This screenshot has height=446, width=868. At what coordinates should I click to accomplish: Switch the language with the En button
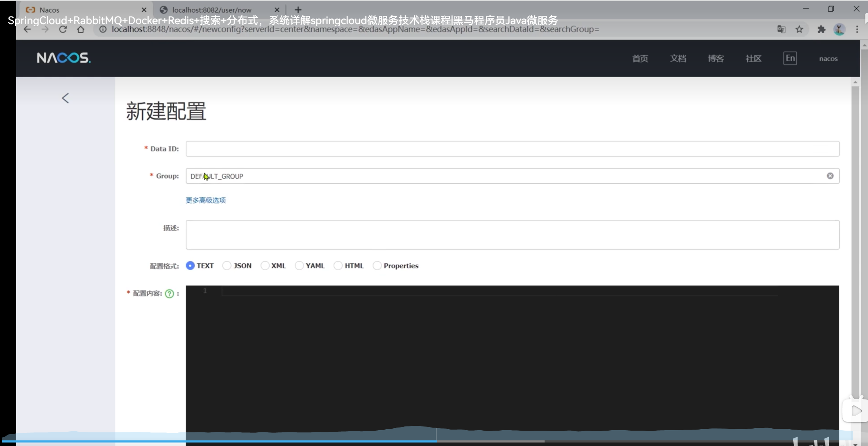[x=790, y=58]
